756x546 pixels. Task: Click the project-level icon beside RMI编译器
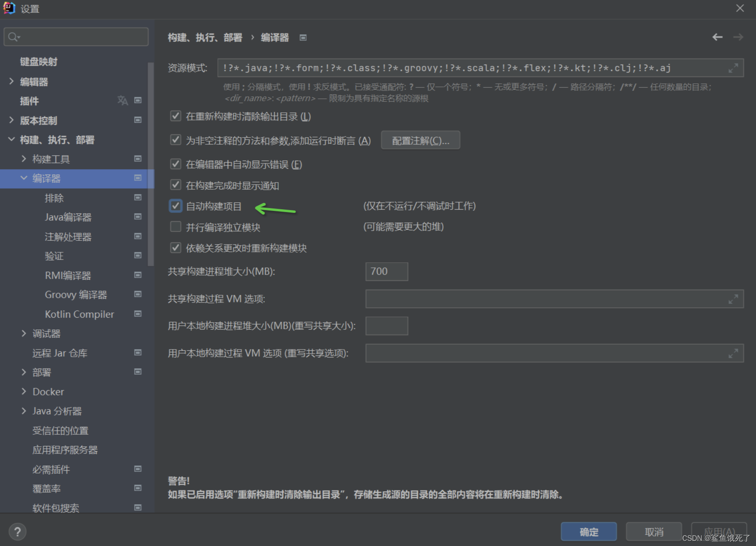pyautogui.click(x=138, y=275)
